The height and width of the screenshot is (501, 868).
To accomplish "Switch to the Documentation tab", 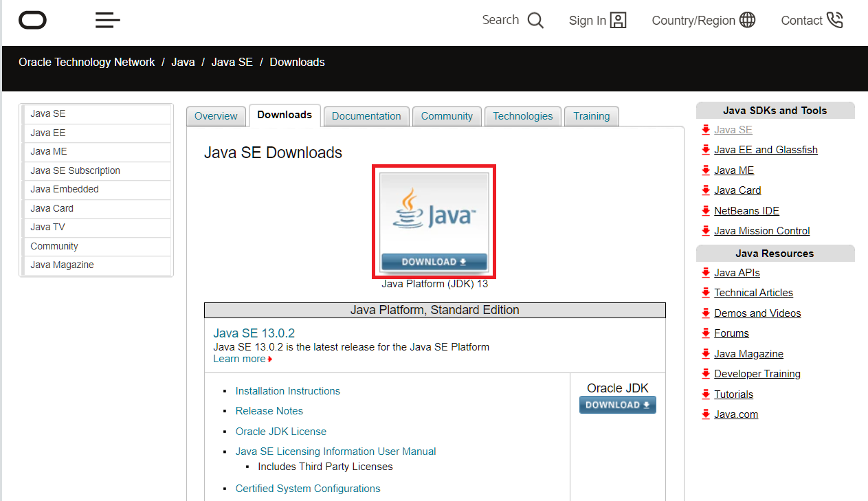I will (366, 115).
